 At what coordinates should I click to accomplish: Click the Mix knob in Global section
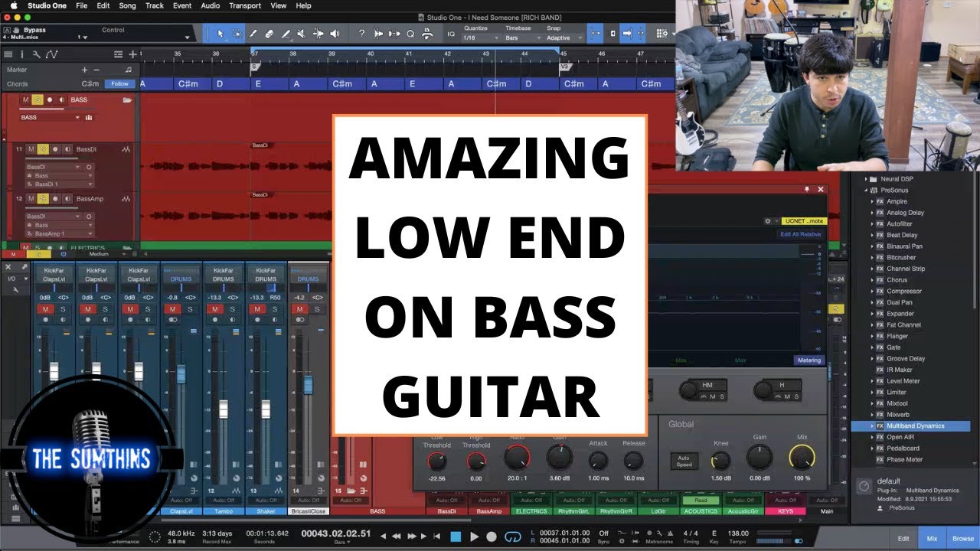click(x=802, y=459)
